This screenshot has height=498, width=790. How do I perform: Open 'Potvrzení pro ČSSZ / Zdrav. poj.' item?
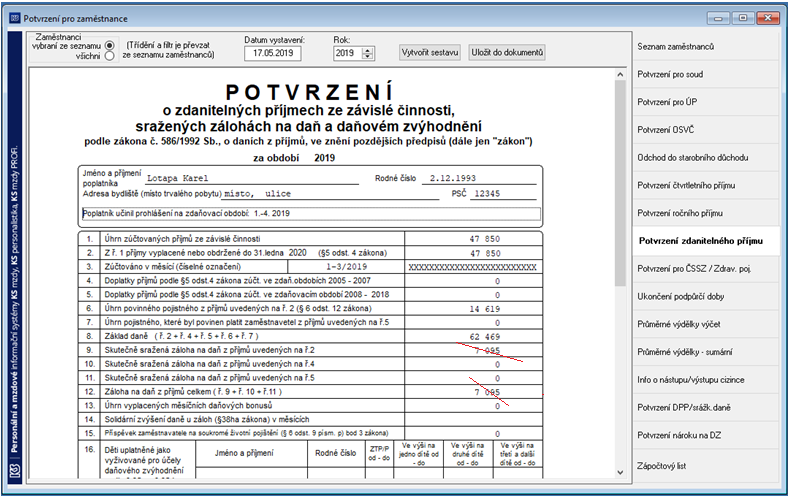(706, 268)
